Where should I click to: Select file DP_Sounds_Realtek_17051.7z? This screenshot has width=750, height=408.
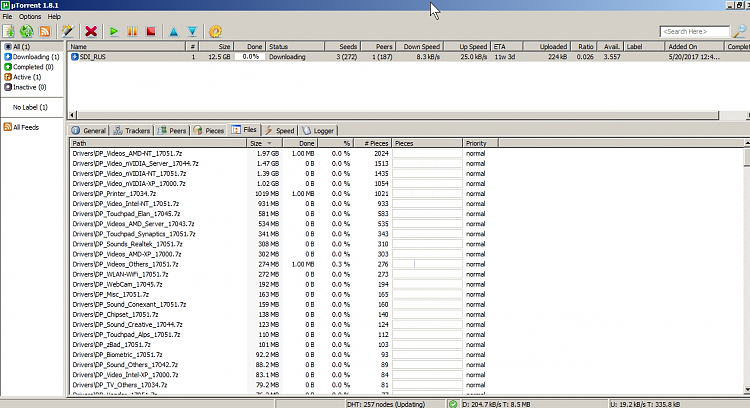point(128,244)
